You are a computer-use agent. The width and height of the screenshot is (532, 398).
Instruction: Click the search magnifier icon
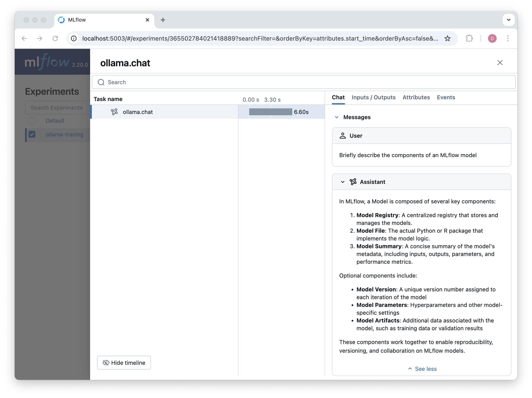tap(101, 82)
